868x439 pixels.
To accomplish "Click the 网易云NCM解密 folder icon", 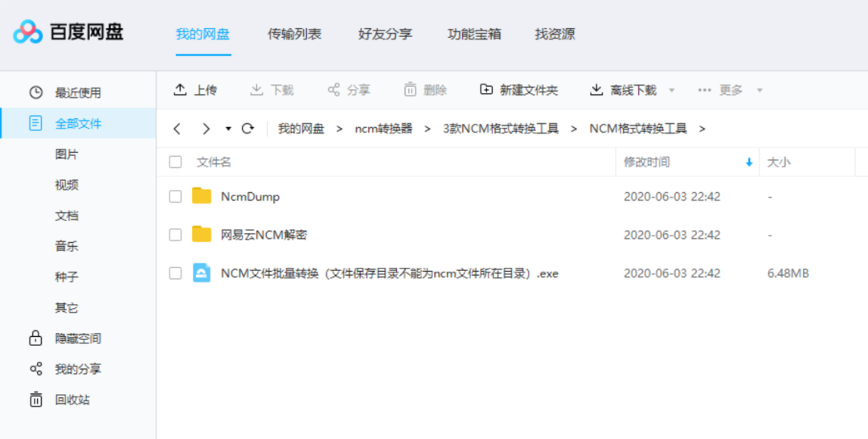I will click(x=202, y=234).
